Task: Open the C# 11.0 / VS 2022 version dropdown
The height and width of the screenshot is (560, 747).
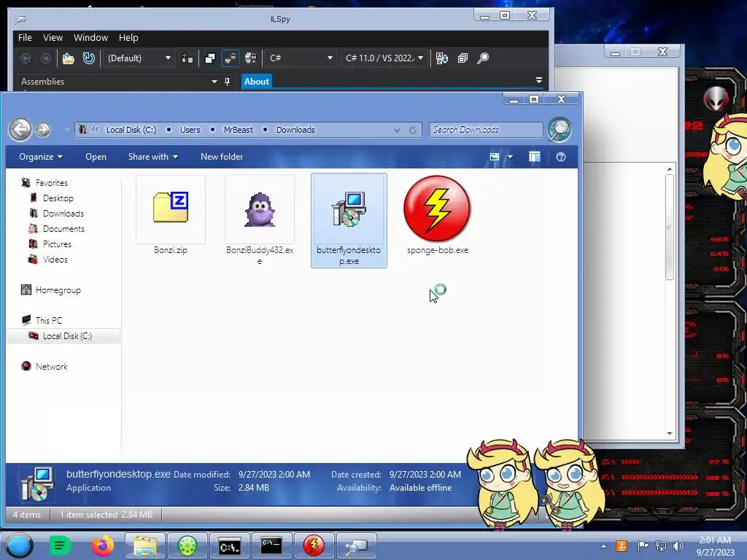Action: (x=384, y=58)
